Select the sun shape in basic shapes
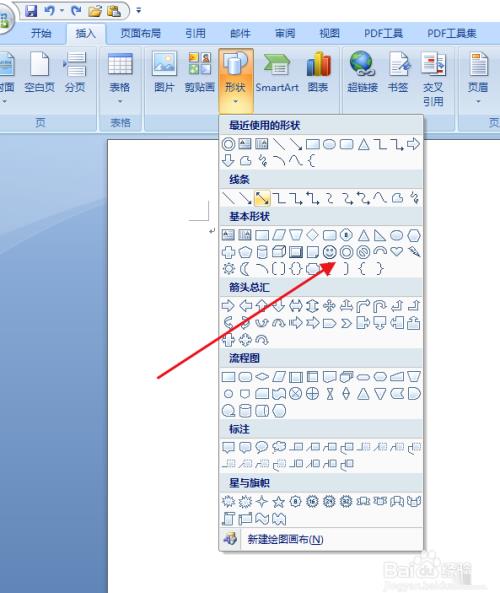Screen dimensions: 500x593 (228, 269)
